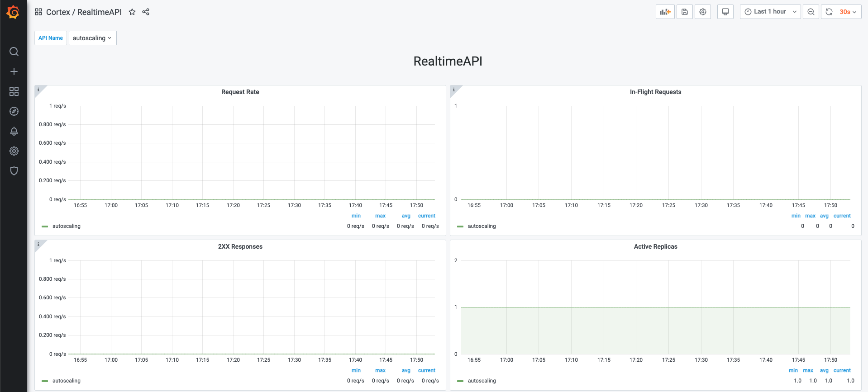The width and height of the screenshot is (868, 392).
Task: Open the autoscaling API Name dropdown
Action: point(92,38)
